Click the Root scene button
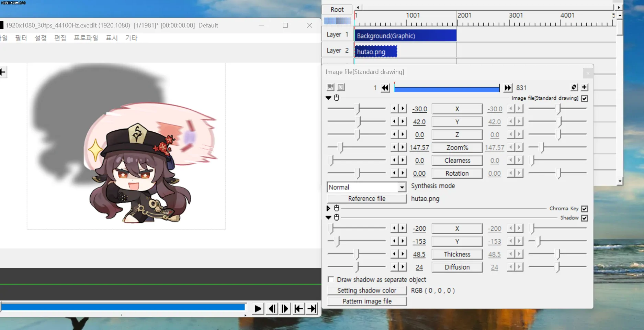The image size is (644, 330). coord(337,10)
